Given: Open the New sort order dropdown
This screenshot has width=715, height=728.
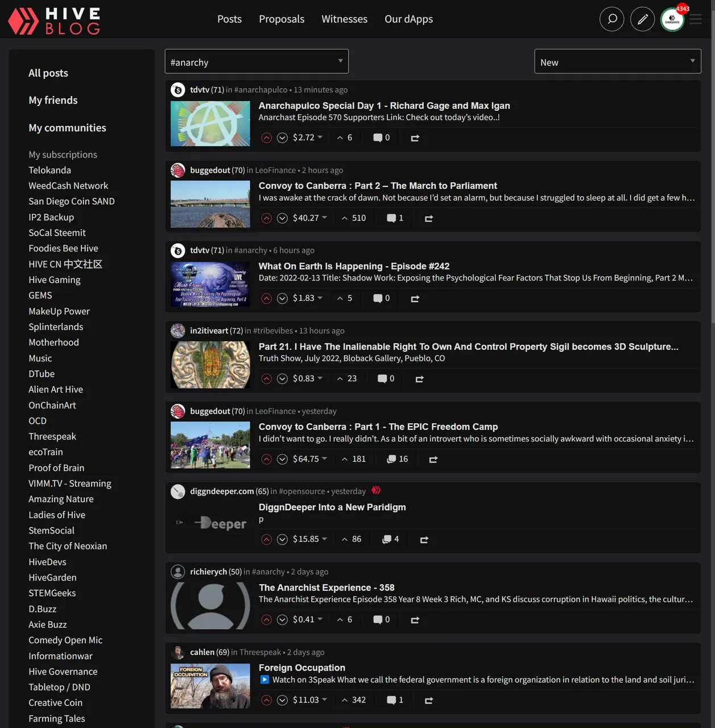Looking at the screenshot, I should (618, 61).
